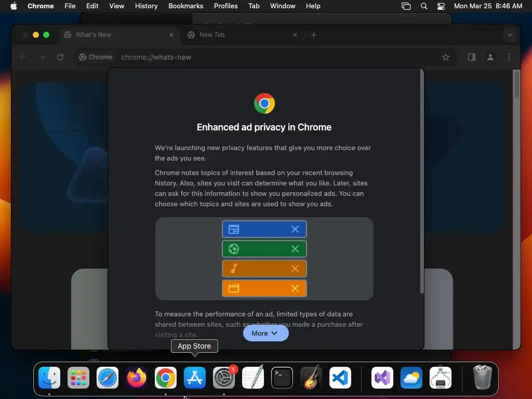Open the App Store from the Dock
This screenshot has height=399, width=532.
195,378
